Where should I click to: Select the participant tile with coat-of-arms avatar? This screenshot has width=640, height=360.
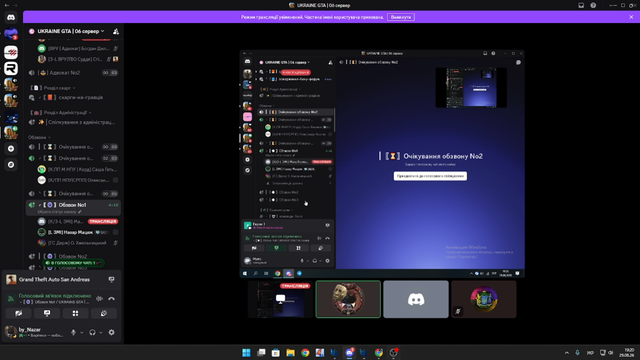[x=484, y=299]
